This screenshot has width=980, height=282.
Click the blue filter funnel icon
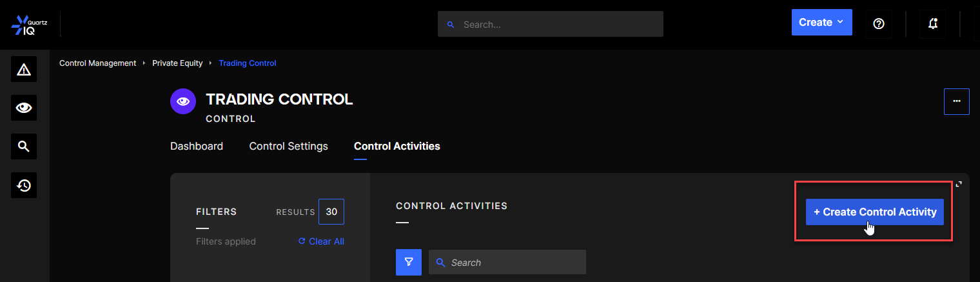click(x=409, y=263)
